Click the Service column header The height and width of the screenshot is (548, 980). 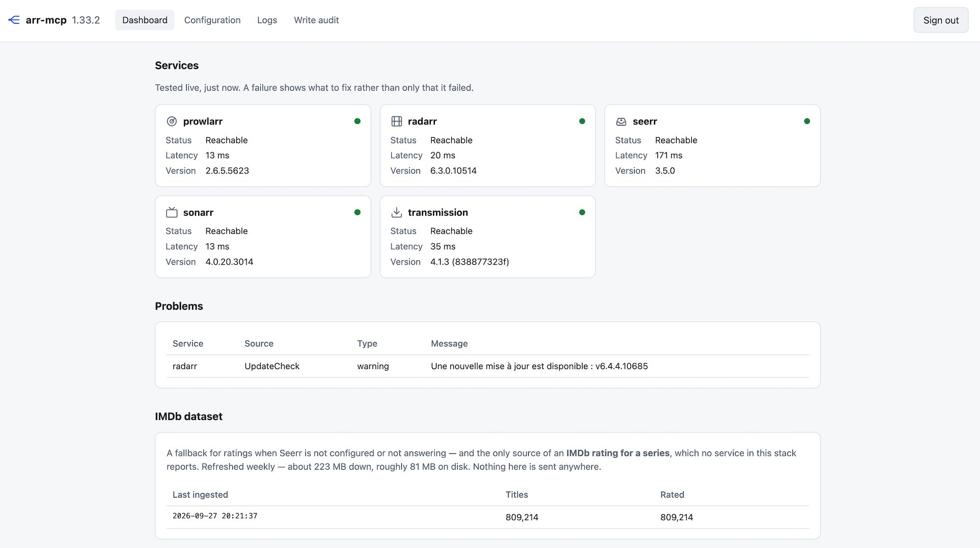pos(188,344)
